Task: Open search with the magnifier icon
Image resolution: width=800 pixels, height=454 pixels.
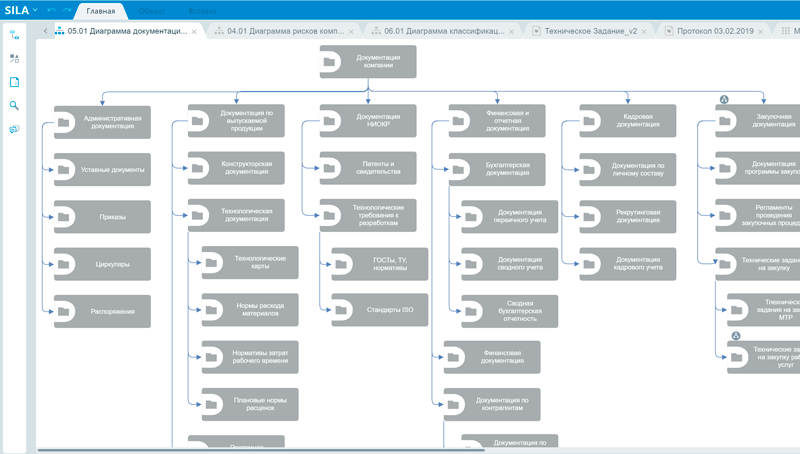Action: 14,105
